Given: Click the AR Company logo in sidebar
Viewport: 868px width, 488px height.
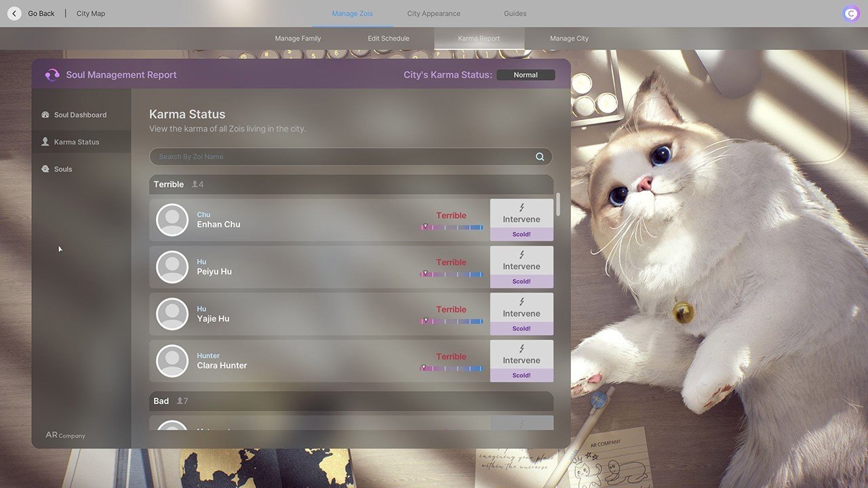Looking at the screenshot, I should [65, 435].
